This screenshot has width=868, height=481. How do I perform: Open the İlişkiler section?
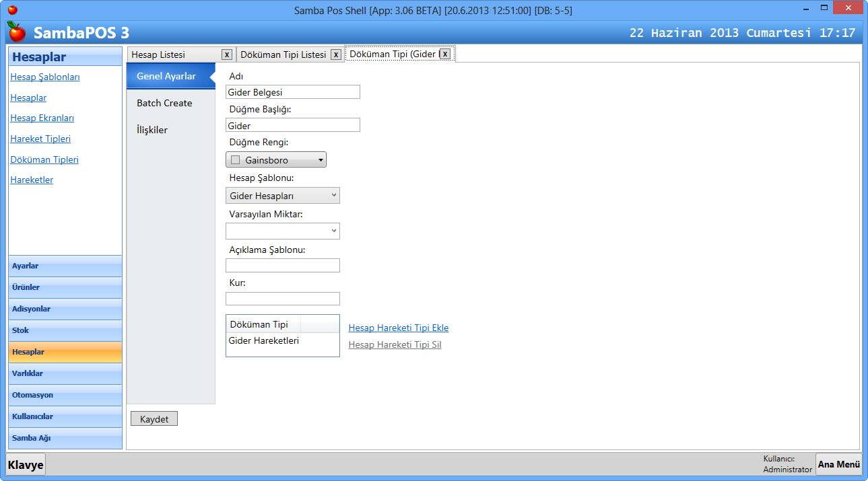[x=152, y=130]
